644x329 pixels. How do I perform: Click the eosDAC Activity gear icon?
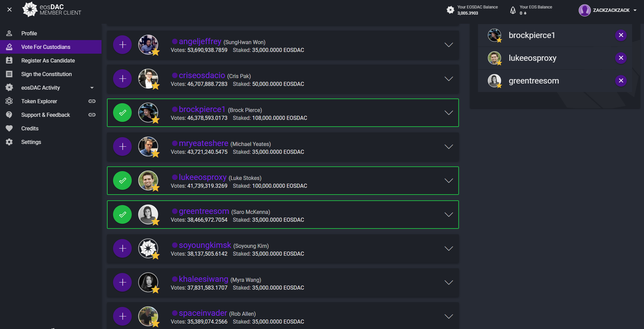tap(9, 88)
